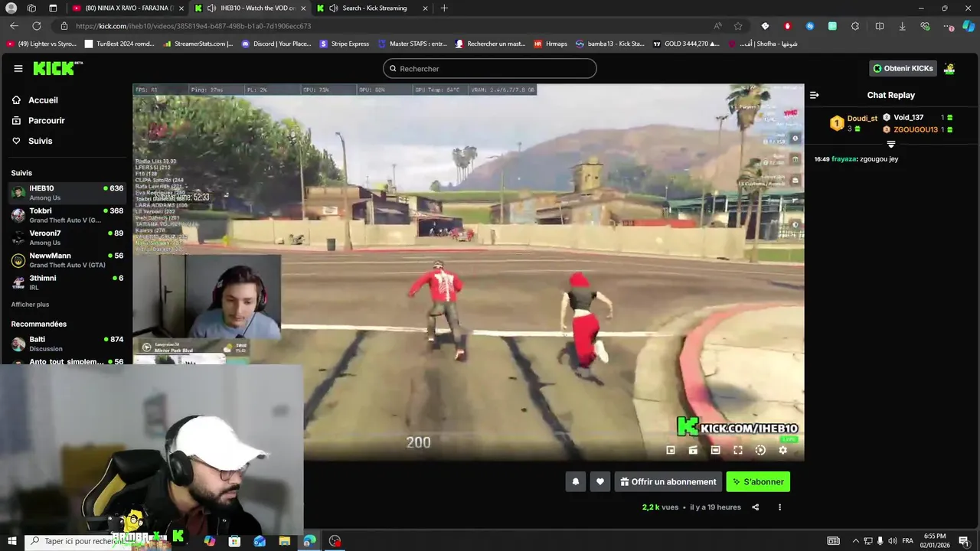This screenshot has height=551, width=980.
Task: Click ZGOUGOU13 on chat leaderboard
Action: 916,130
